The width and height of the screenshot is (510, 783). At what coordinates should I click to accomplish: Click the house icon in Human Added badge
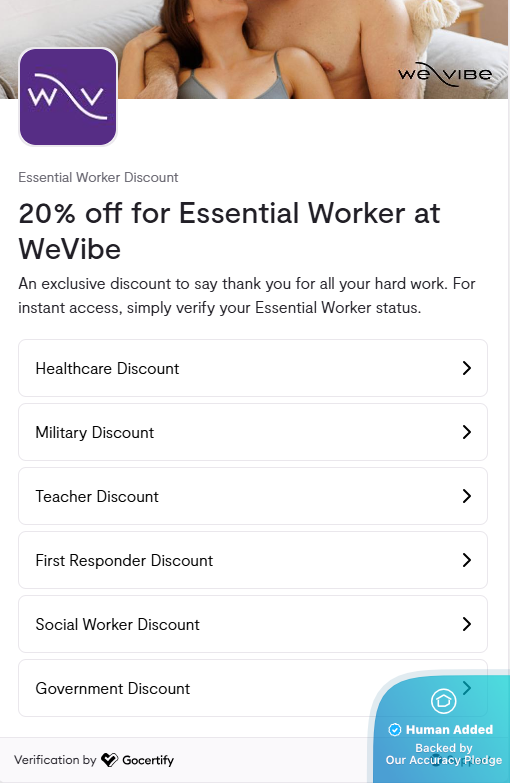[x=444, y=701]
